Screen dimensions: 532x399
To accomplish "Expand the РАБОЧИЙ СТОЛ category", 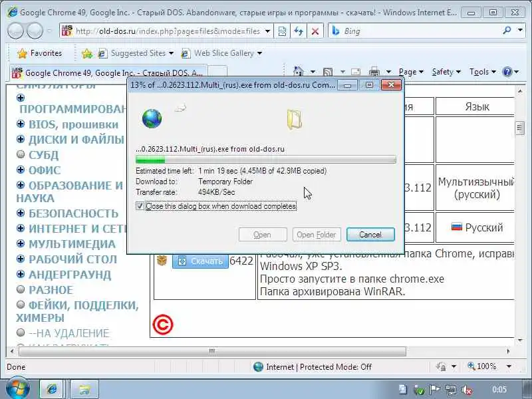I will (21, 259).
